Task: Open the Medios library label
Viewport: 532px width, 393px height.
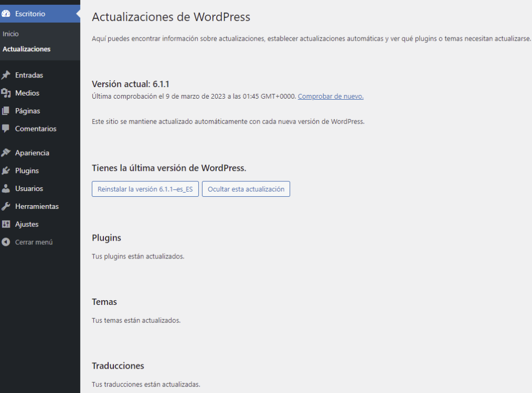Action: (x=27, y=93)
